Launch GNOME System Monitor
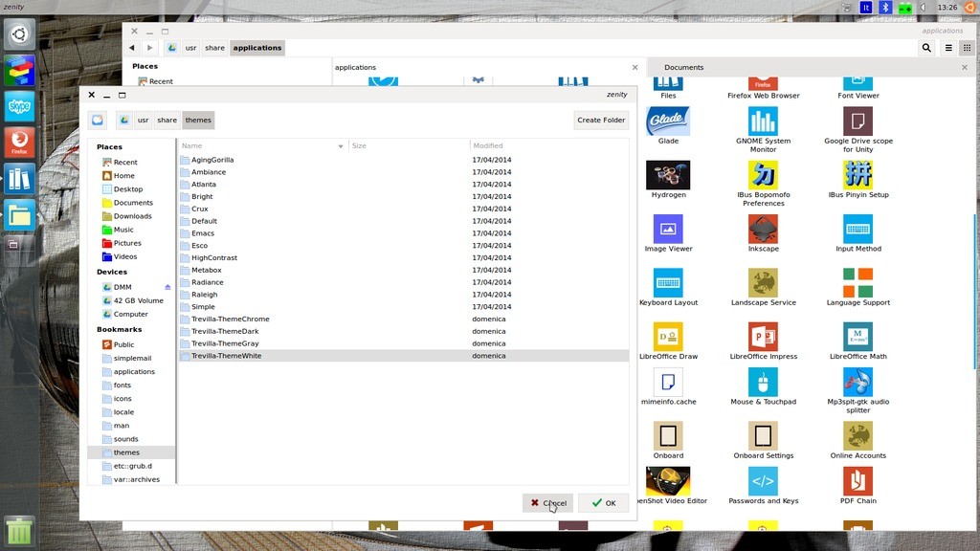 [763, 120]
